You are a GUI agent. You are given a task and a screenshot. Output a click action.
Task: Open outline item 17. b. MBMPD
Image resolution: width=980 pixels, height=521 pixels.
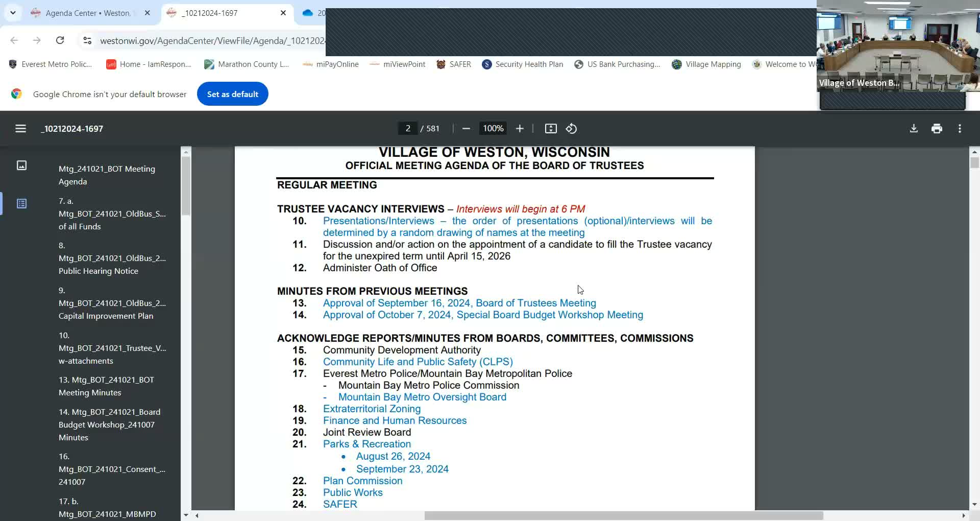tap(107, 508)
